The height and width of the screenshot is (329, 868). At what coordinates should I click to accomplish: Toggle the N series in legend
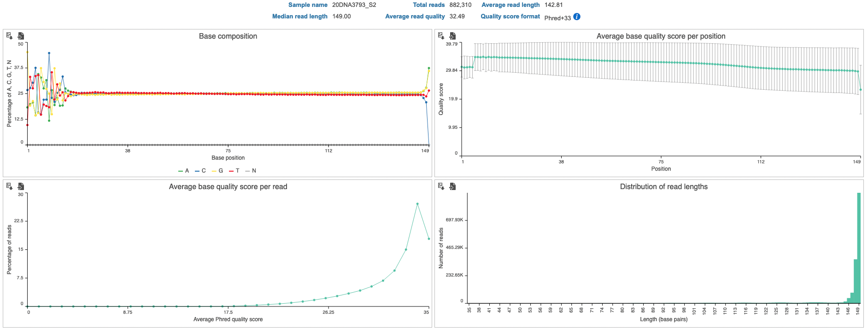[x=251, y=171]
